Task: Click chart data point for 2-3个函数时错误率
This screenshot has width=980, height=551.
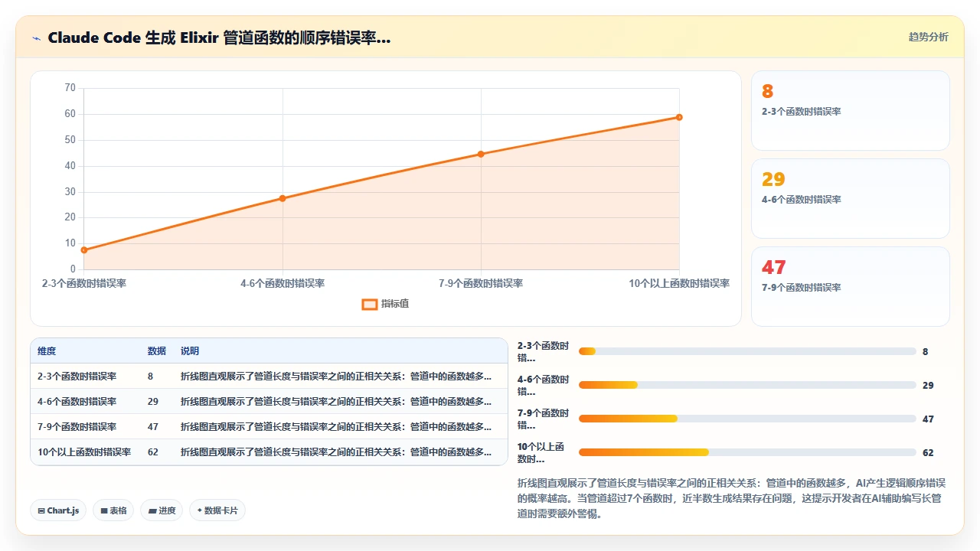Action: coord(83,249)
